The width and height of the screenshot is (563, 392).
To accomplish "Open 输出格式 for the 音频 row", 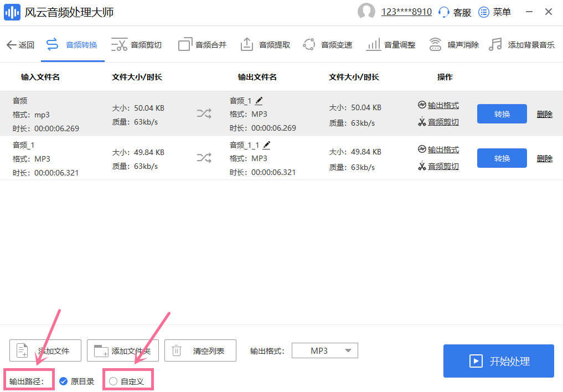I will [438, 105].
